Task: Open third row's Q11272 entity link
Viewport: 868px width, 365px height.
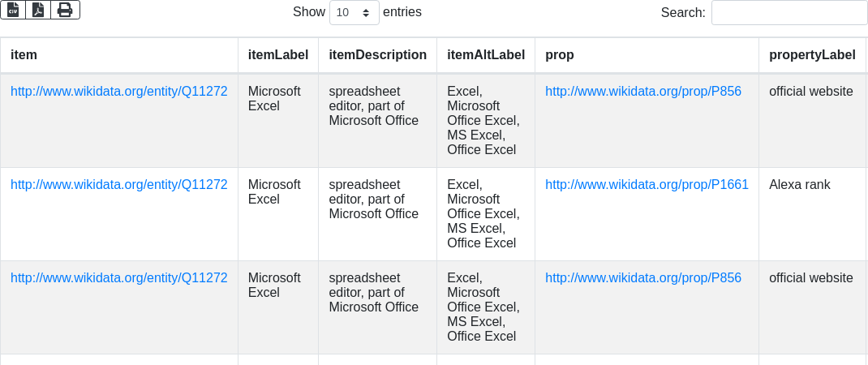Action: coord(119,278)
